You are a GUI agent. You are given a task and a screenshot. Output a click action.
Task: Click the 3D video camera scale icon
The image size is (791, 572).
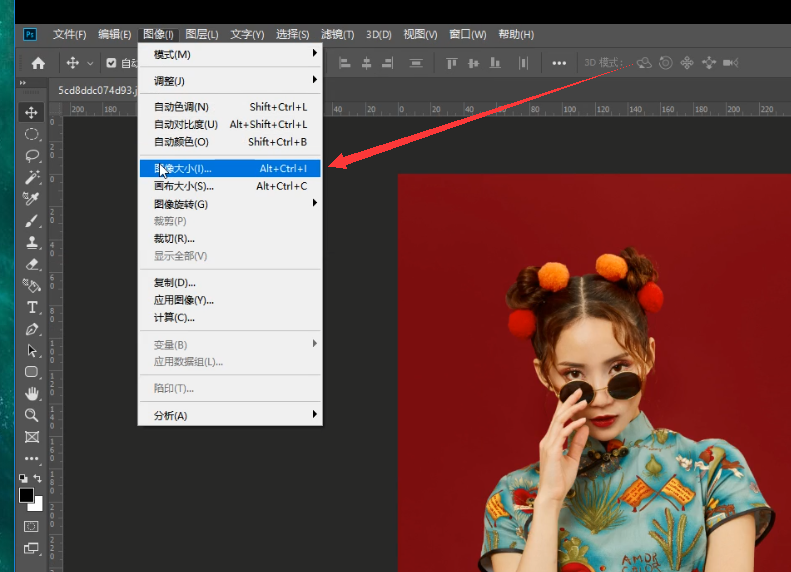tap(730, 63)
